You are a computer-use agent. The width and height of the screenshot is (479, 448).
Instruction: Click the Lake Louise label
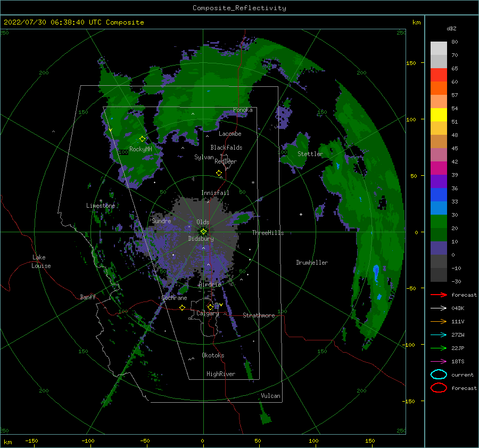click(41, 262)
